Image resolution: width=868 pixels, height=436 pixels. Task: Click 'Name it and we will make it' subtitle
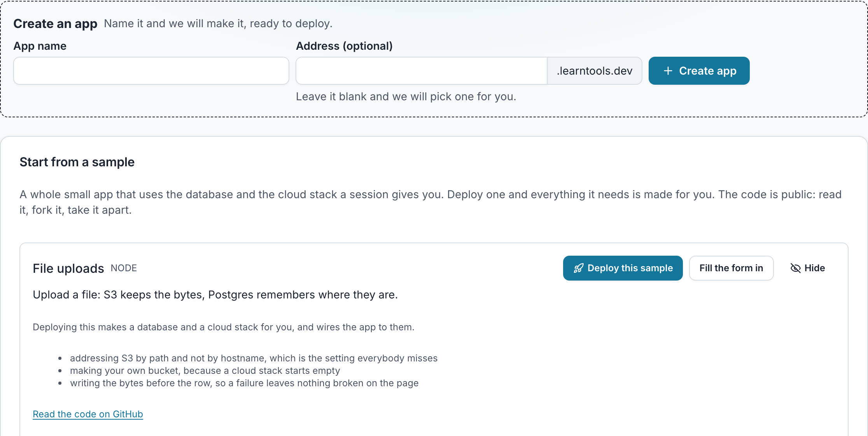point(218,24)
